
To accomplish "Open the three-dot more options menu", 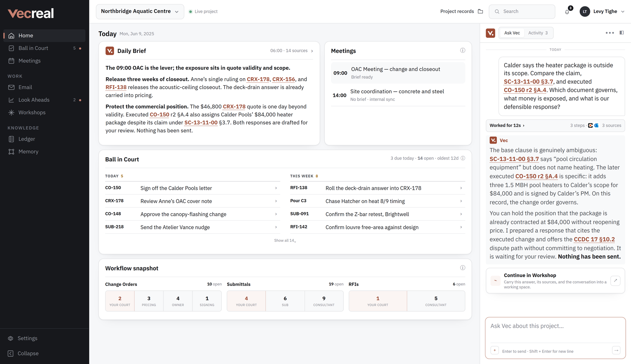I will click(x=610, y=33).
